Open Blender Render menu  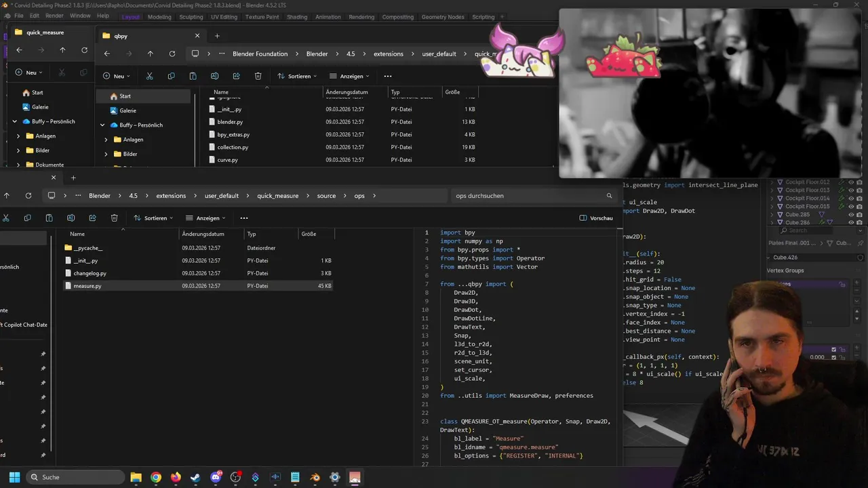click(x=54, y=16)
